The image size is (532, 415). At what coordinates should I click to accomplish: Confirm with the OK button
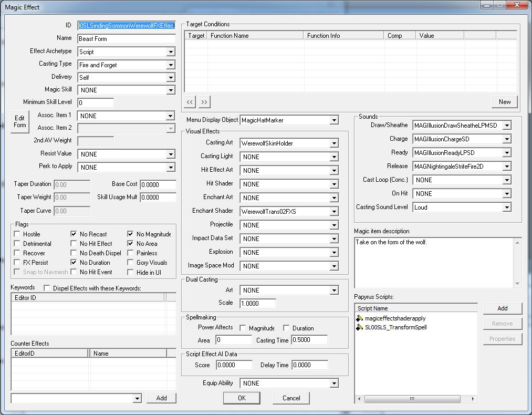point(242,398)
